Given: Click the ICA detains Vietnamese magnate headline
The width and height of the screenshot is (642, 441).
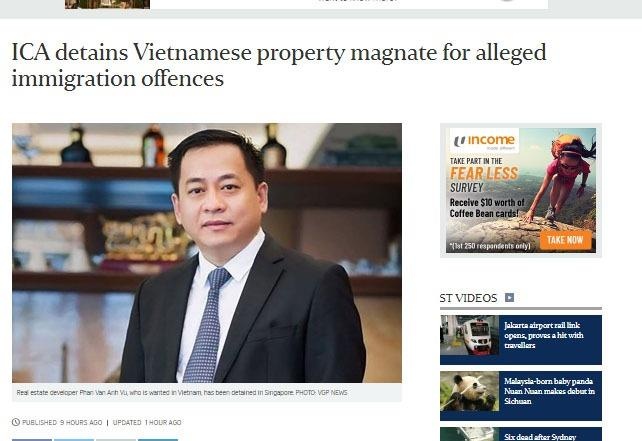Looking at the screenshot, I should click(x=279, y=66).
